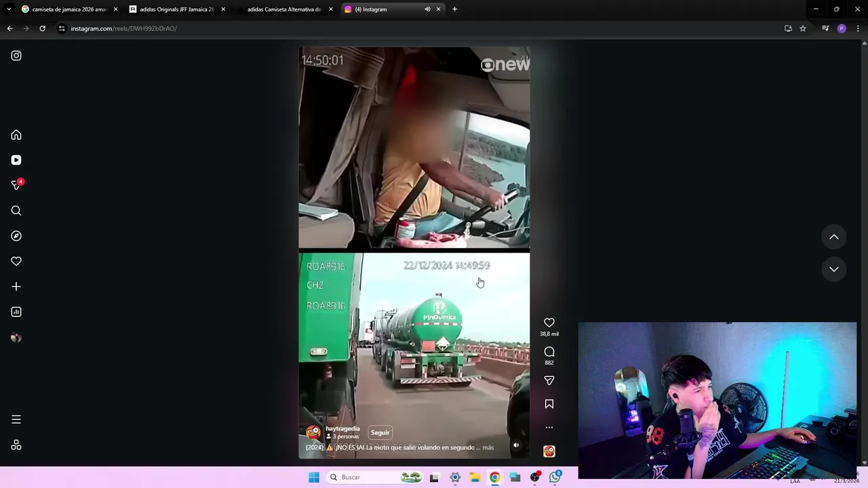Image resolution: width=868 pixels, height=488 pixels.
Task: Mute the Instagram tab audio icon
Action: [x=427, y=9]
